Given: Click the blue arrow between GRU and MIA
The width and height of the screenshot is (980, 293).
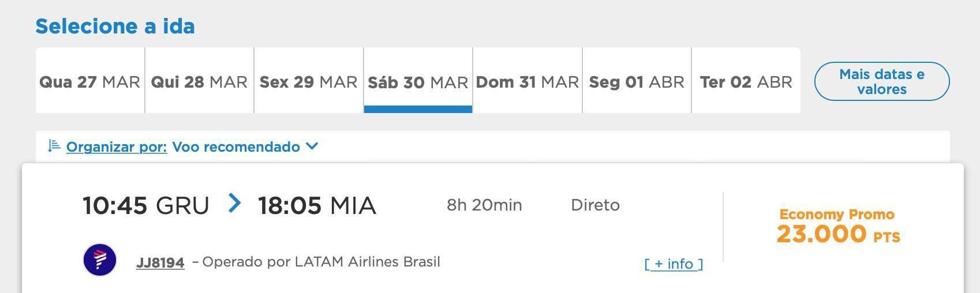Looking at the screenshot, I should 234,203.
